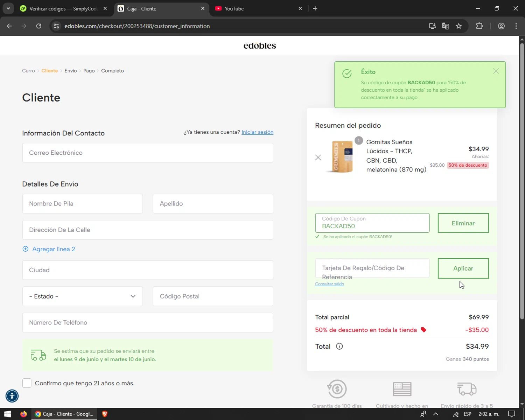Focus the Correo Electrónico field
525x420 pixels.
click(148, 153)
